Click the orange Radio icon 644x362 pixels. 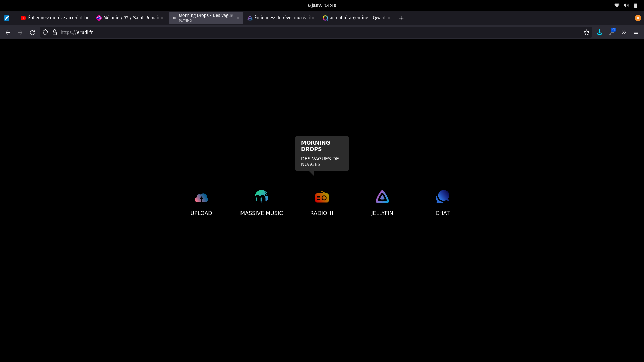322,197
